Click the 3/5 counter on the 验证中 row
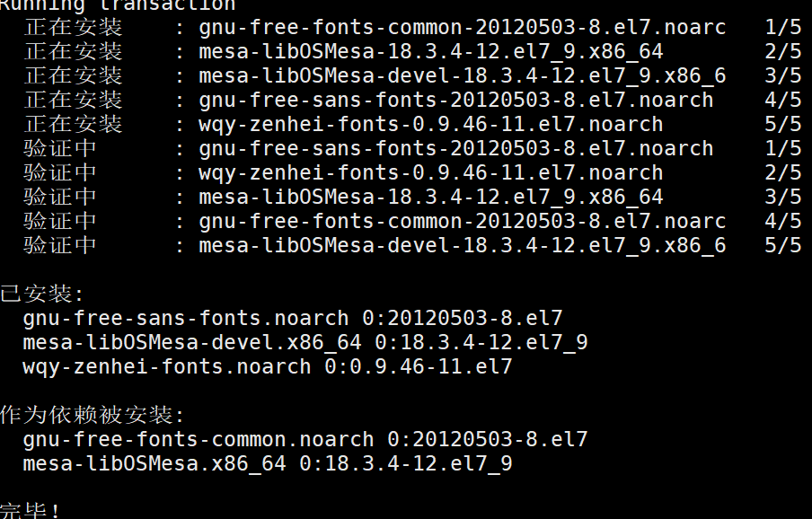 click(783, 198)
